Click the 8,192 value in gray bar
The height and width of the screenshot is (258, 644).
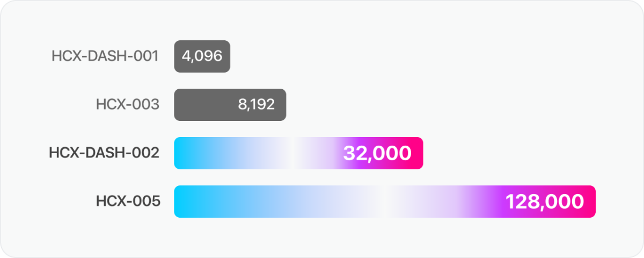[257, 105]
